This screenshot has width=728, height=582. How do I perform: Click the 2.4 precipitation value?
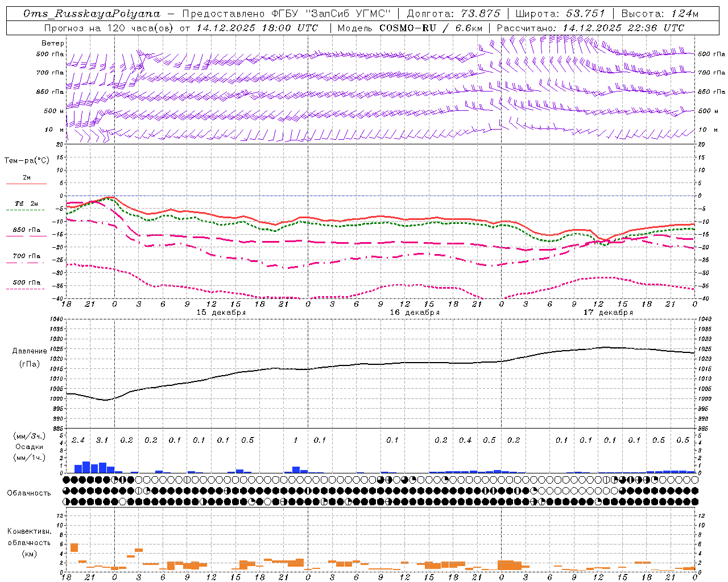click(78, 440)
